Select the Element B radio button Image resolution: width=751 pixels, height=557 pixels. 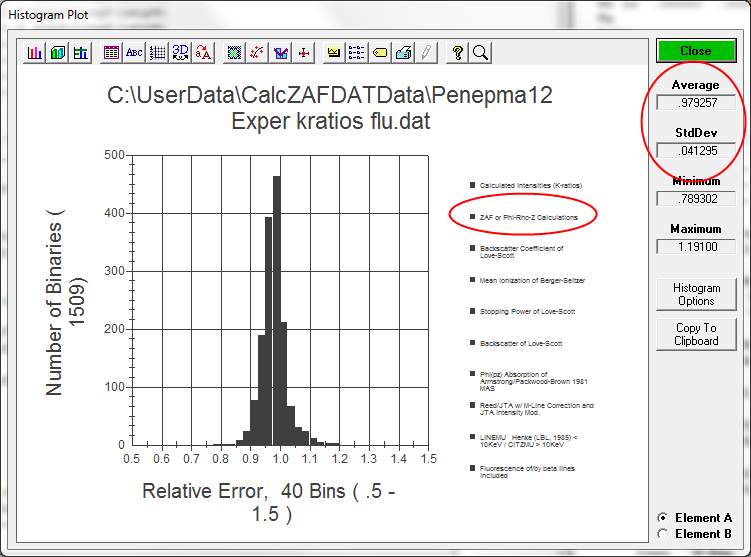pos(662,534)
